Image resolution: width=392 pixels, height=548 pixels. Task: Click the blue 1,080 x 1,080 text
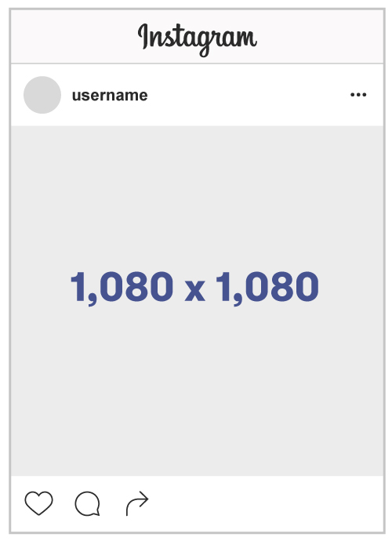coord(194,288)
